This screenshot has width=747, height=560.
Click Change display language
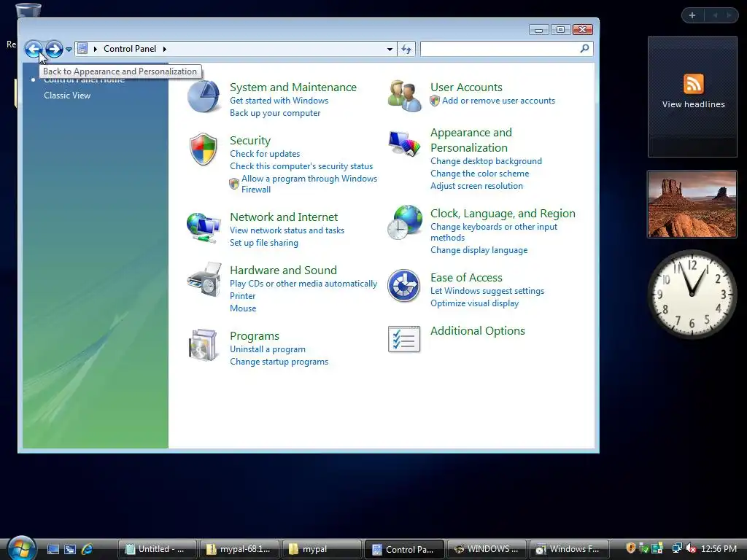tap(479, 250)
